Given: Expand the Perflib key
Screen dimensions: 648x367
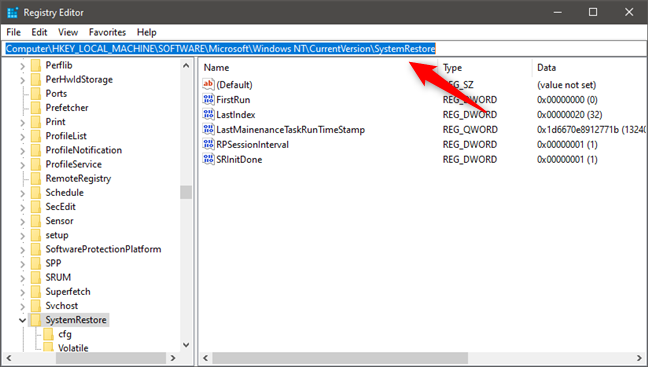Looking at the screenshot, I should pos(23,66).
